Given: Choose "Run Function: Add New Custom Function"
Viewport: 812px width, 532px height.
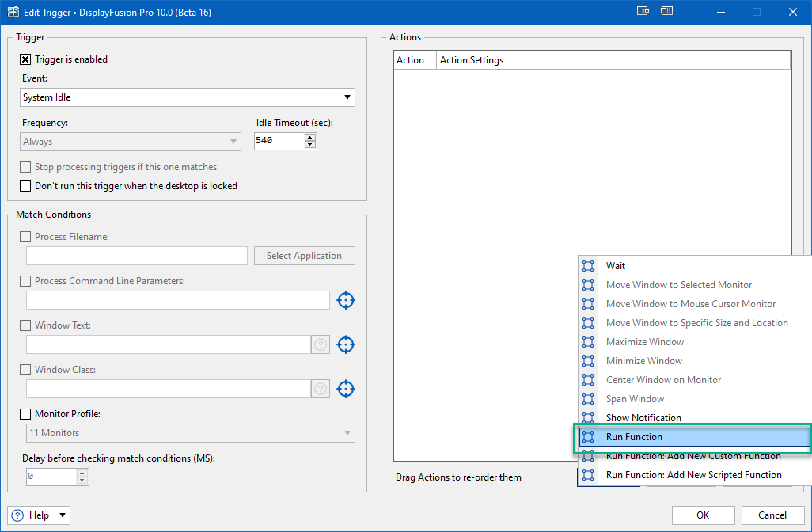Looking at the screenshot, I should 694,456.
